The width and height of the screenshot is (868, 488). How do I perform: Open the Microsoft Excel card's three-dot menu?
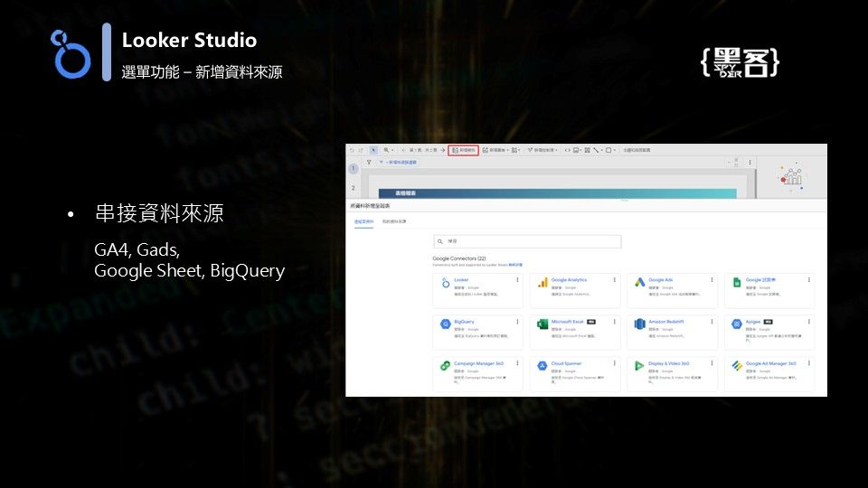(x=615, y=322)
